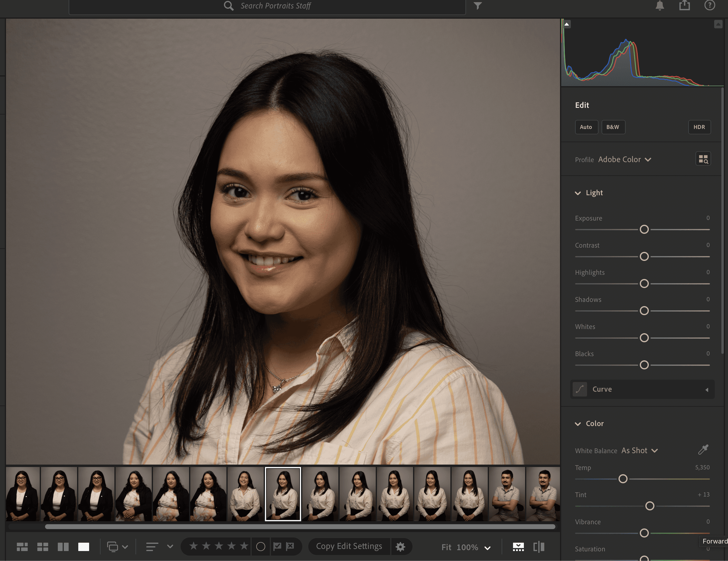Click the filter funnel icon
This screenshot has height=561, width=728.
click(478, 6)
